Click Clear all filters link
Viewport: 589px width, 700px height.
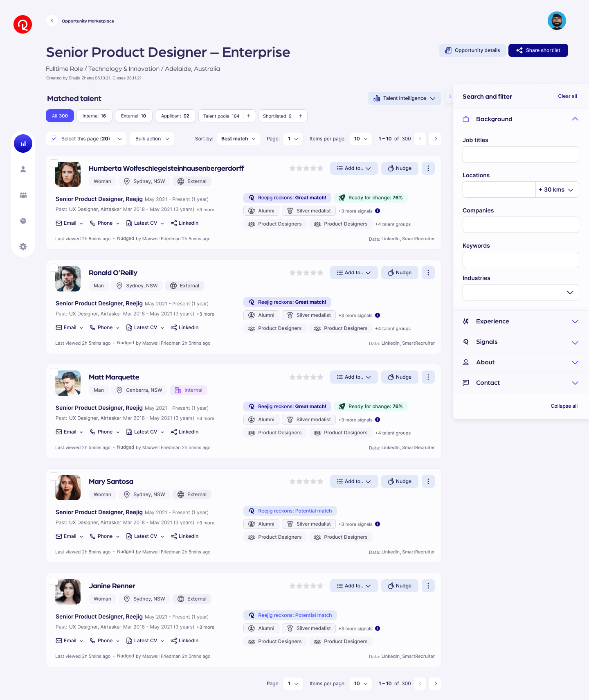pos(567,96)
